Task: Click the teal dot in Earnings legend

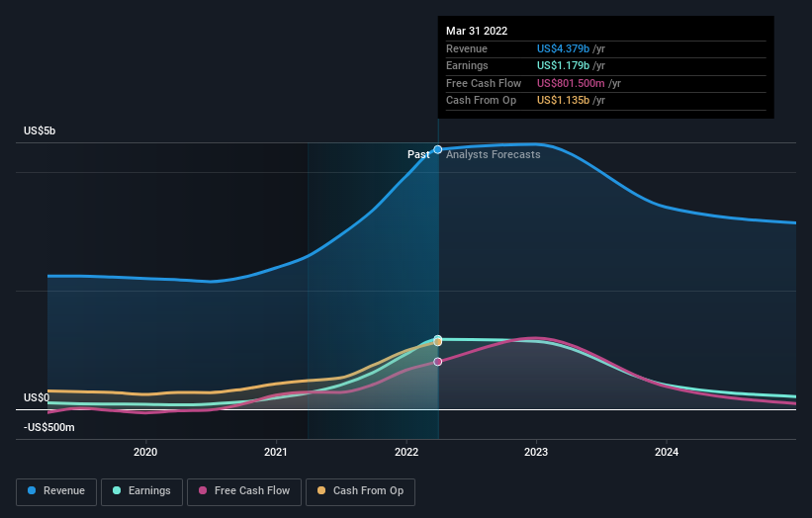Action: coord(117,490)
